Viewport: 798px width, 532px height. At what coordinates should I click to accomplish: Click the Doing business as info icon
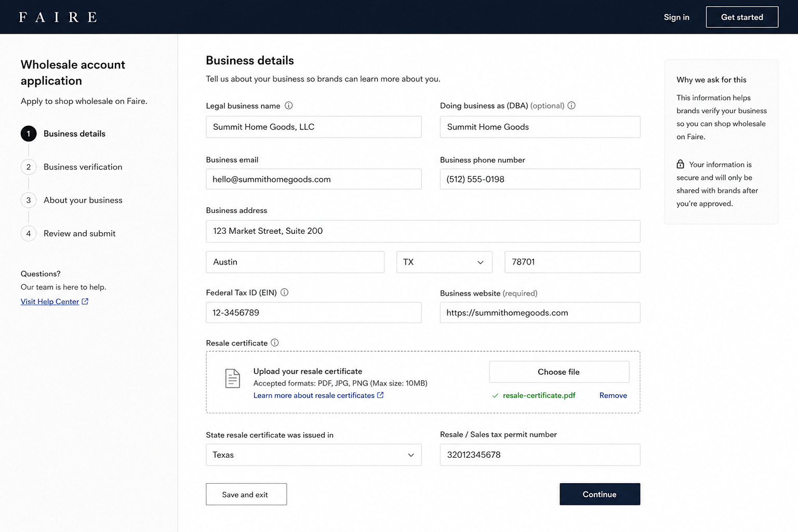[571, 105]
